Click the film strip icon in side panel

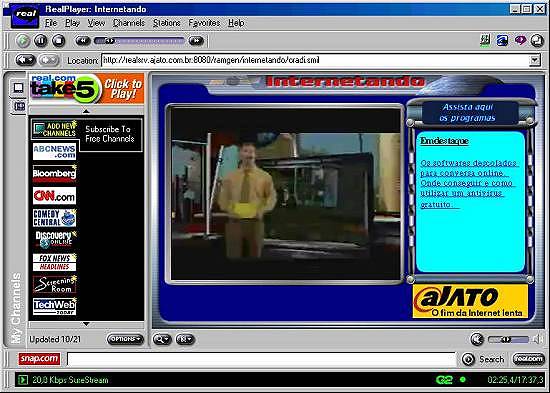[19, 106]
